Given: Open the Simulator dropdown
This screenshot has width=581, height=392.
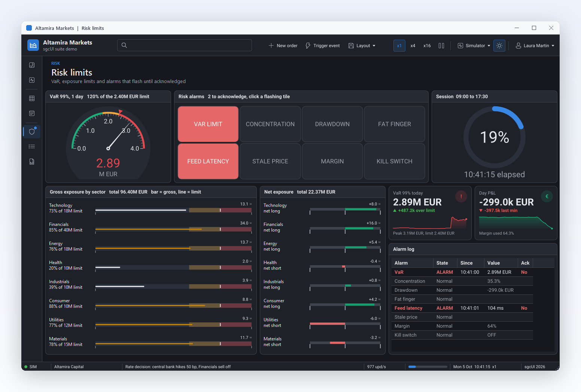Looking at the screenshot, I should tap(474, 46).
